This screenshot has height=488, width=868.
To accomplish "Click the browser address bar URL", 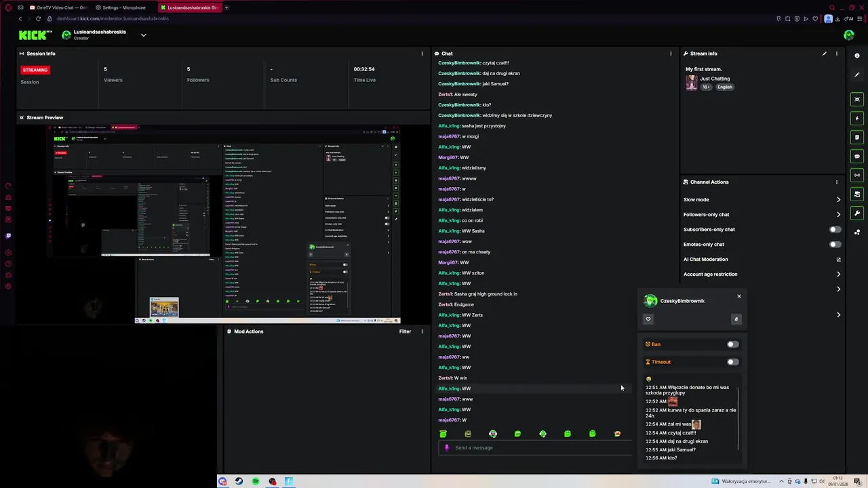I will (x=113, y=18).
